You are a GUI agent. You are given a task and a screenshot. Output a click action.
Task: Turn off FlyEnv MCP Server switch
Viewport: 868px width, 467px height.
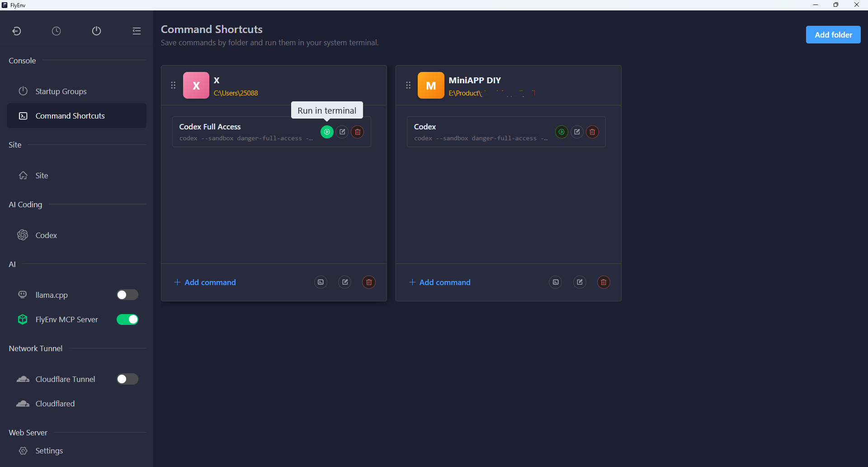tap(127, 319)
